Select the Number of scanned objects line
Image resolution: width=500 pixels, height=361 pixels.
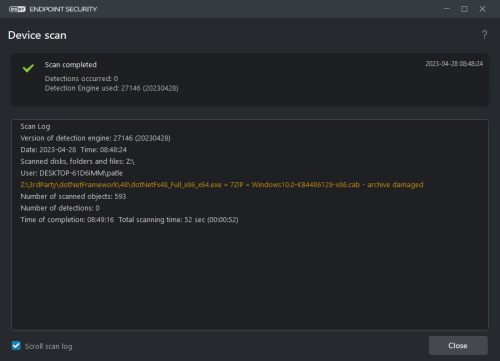73,196
